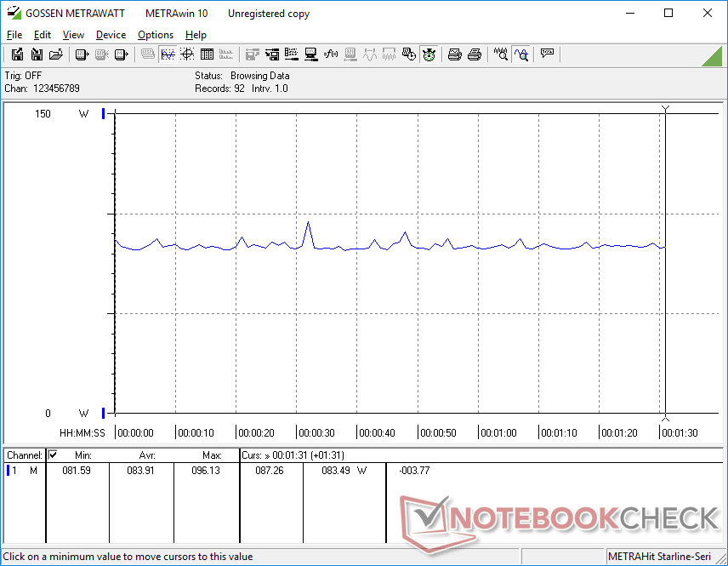This screenshot has height=566, width=728.
Task: Click the grayed oscillation waveform icon
Action: pos(389,54)
